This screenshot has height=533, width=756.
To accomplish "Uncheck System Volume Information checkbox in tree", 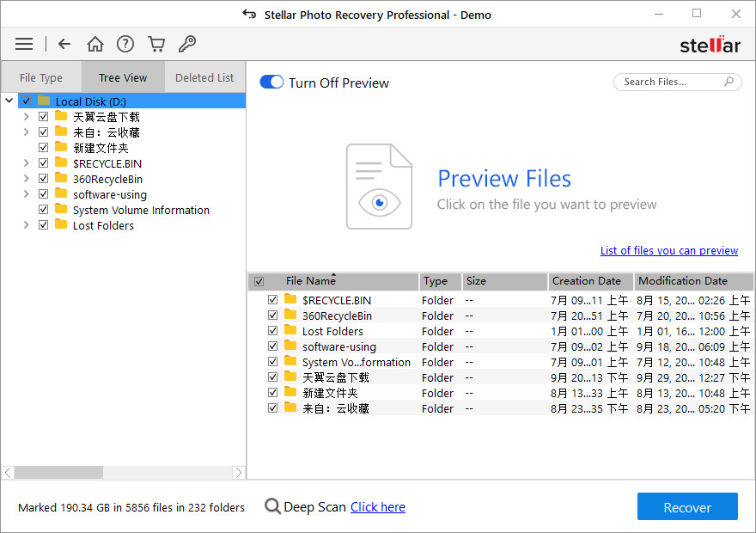I will coord(44,210).
